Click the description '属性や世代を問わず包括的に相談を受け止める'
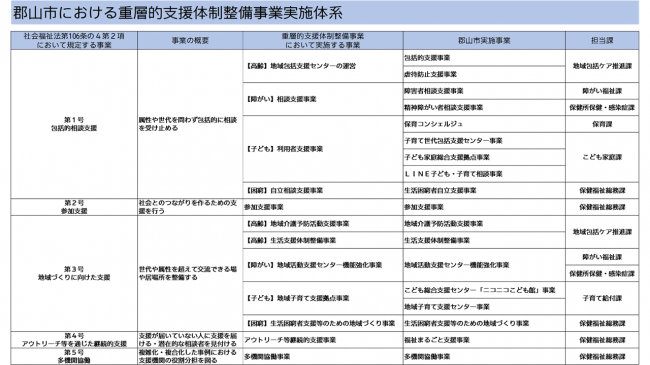Image resolution: width=650 pixels, height=365 pixels. [188, 124]
